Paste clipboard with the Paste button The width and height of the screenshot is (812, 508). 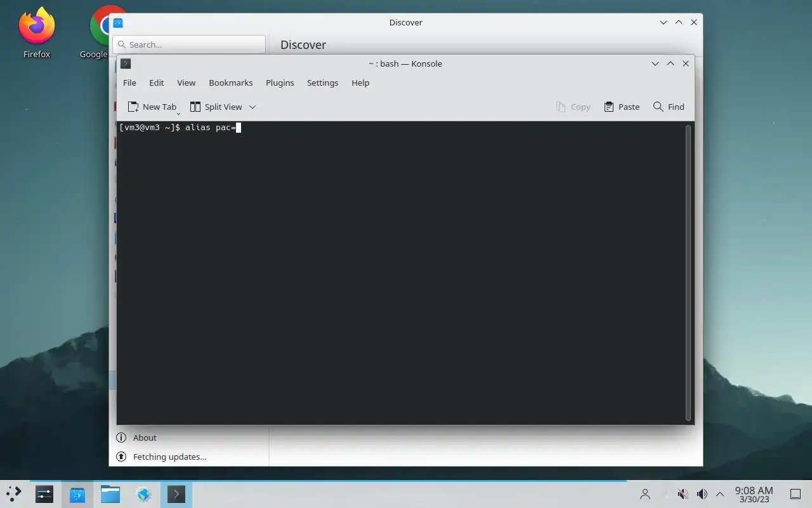tap(622, 107)
